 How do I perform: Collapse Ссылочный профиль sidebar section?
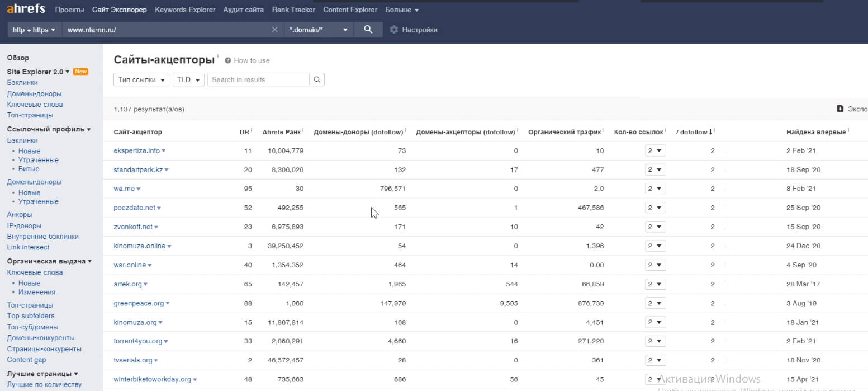click(49, 129)
